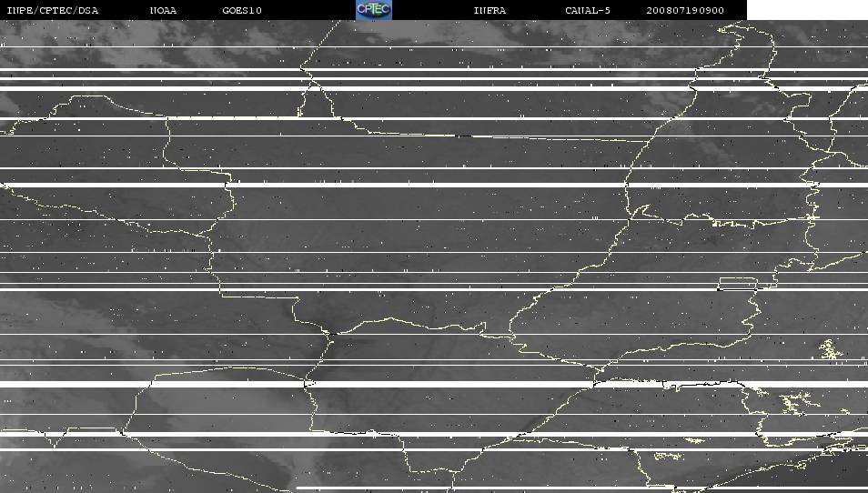Image resolution: width=868 pixels, height=493 pixels.
Task: Click the GOES10 satellite label
Action: (x=242, y=11)
